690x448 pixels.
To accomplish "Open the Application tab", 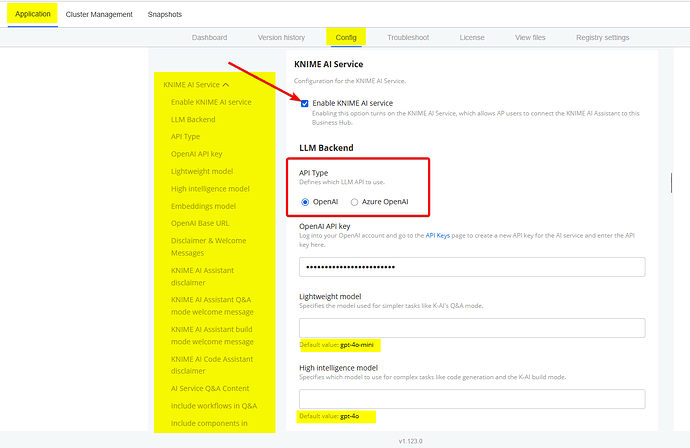I will coord(33,14).
